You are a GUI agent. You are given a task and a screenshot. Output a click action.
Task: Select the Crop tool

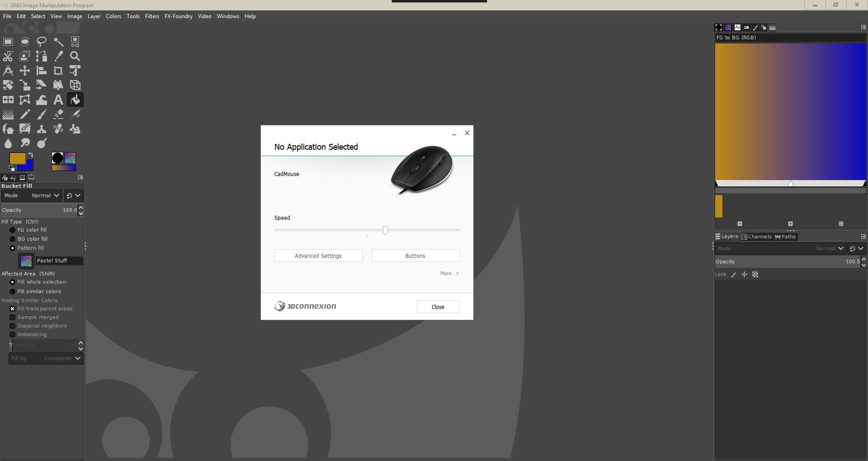click(58, 71)
